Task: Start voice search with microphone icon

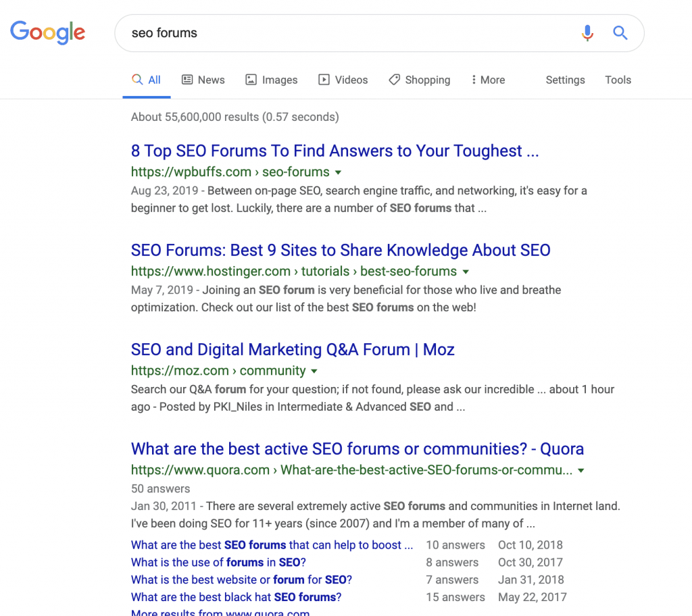Action: [x=587, y=32]
